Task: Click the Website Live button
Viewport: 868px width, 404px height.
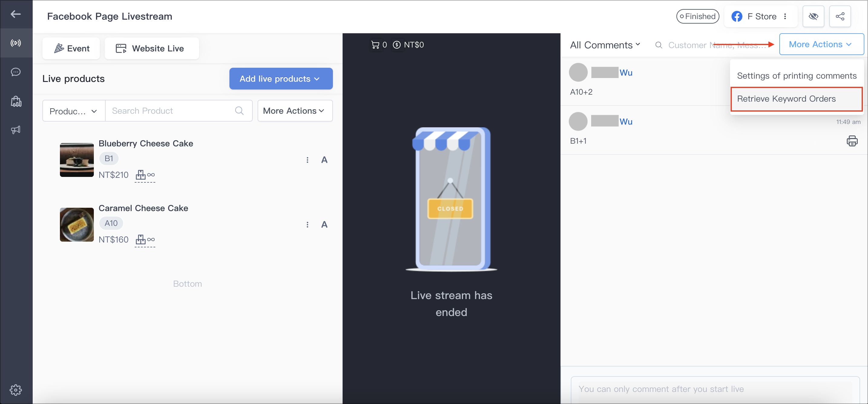Action: (152, 48)
